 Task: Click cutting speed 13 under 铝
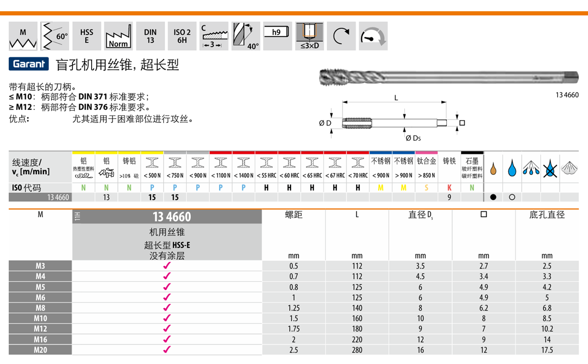[106, 197]
